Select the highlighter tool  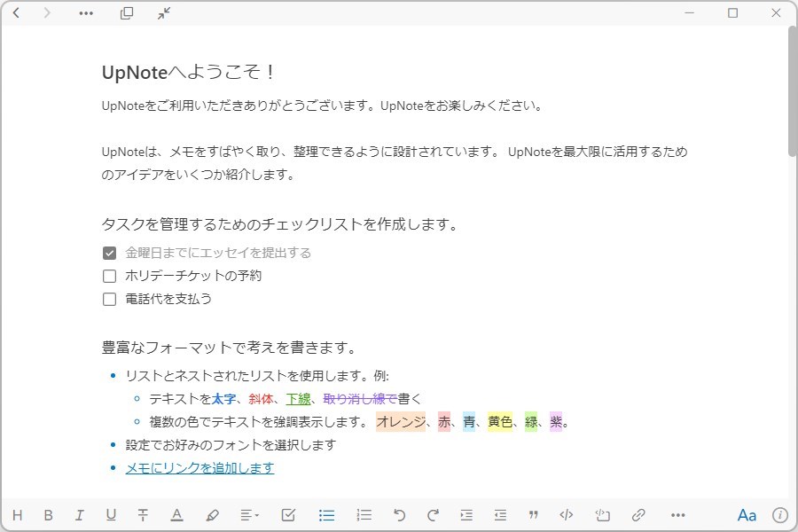point(212,515)
